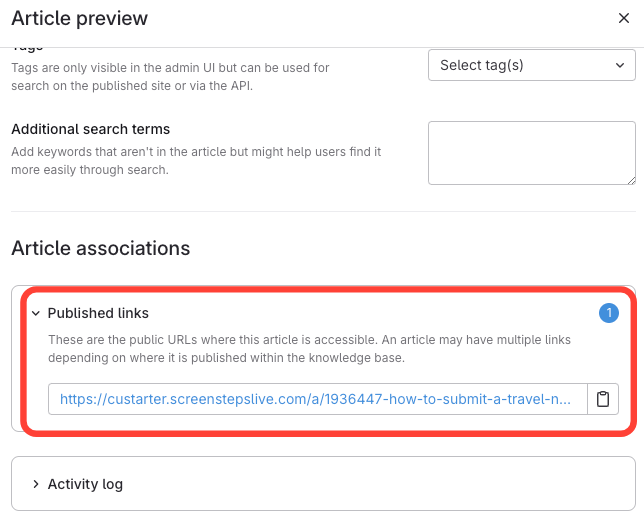Click the Activity log section title
644x527 pixels.
tap(85, 484)
